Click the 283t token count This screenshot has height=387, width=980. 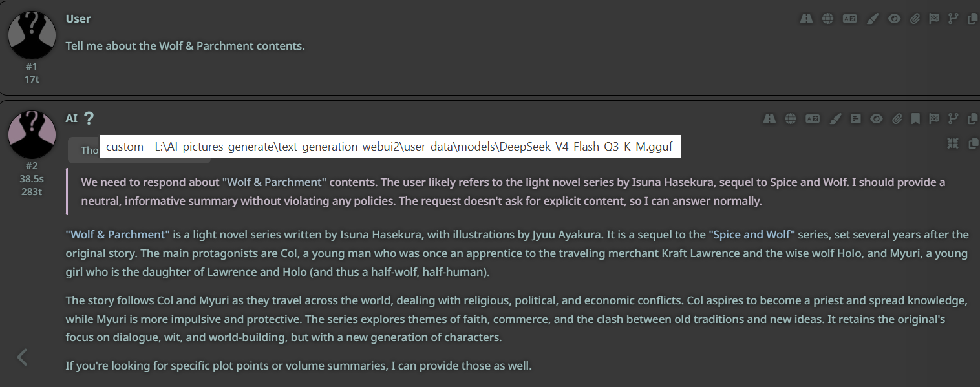tap(32, 192)
